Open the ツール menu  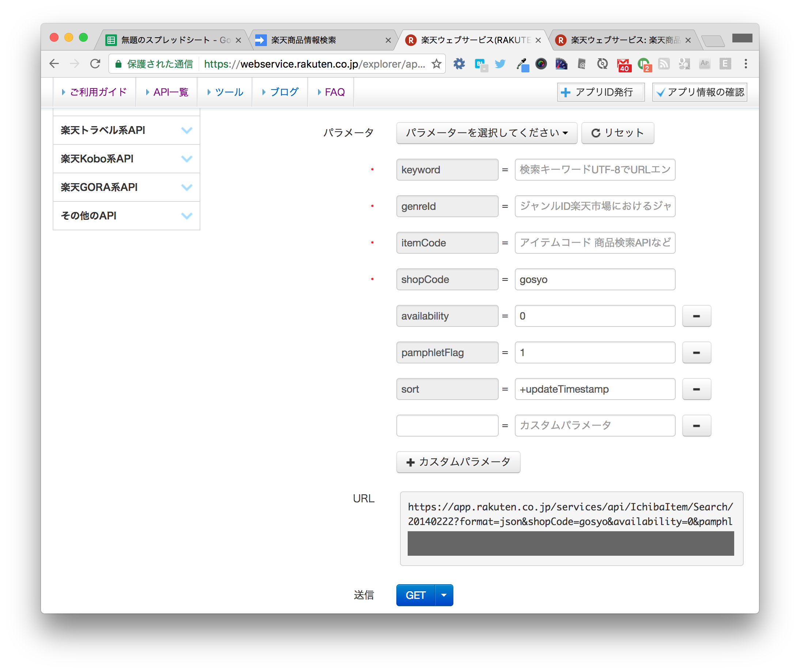(x=225, y=92)
